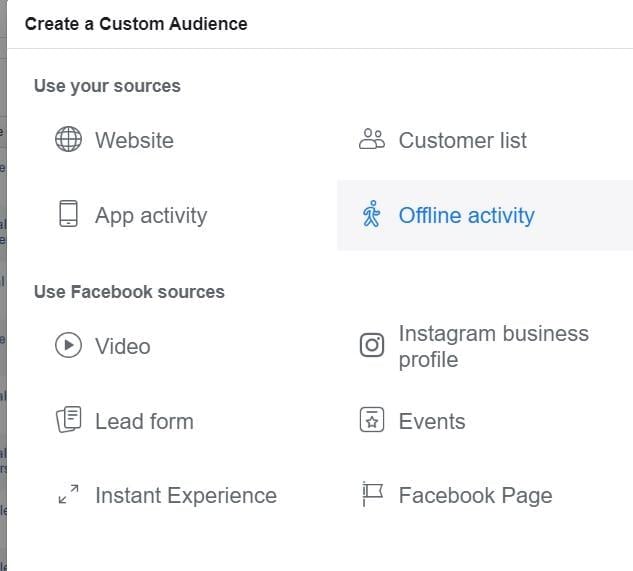The width and height of the screenshot is (633, 571).
Task: Open the Lead form audience option
Action: [144, 421]
